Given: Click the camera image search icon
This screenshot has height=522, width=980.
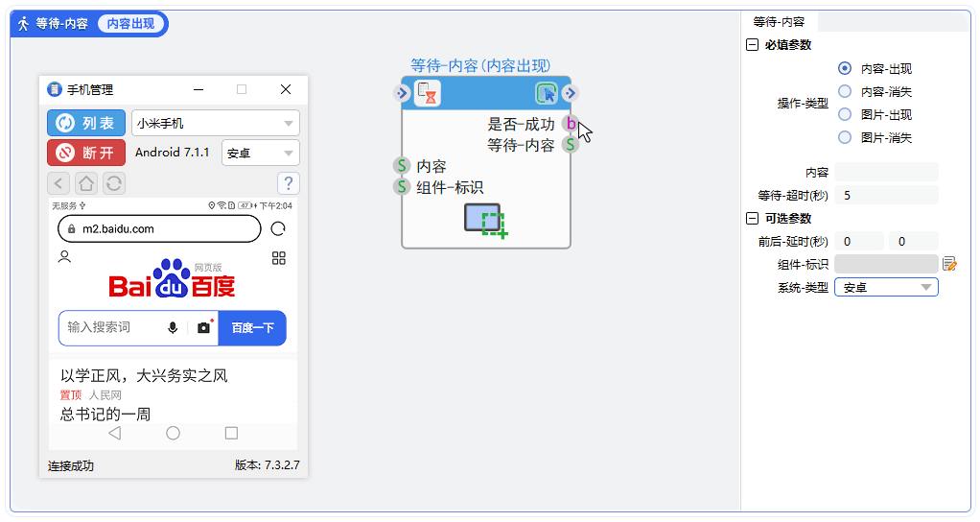Looking at the screenshot, I should [x=203, y=327].
